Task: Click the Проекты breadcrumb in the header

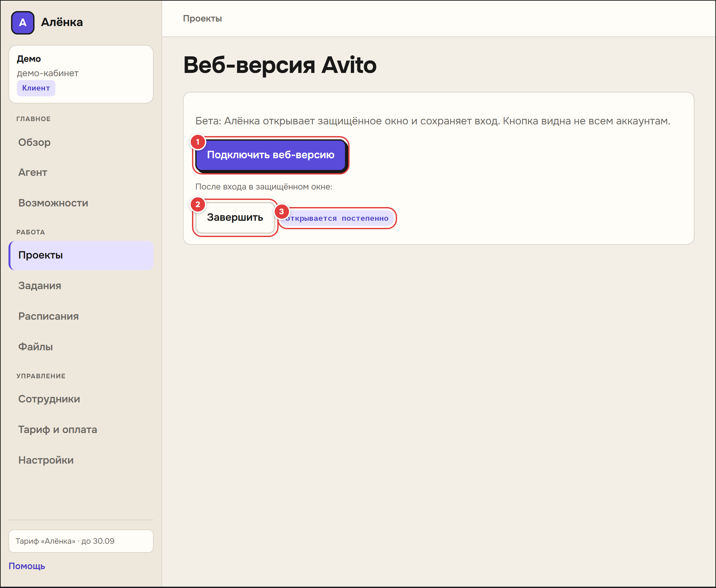Action: [x=202, y=19]
